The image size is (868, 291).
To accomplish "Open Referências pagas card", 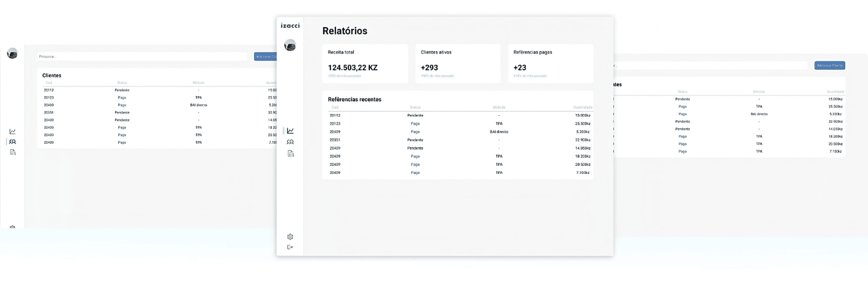I will [x=551, y=64].
